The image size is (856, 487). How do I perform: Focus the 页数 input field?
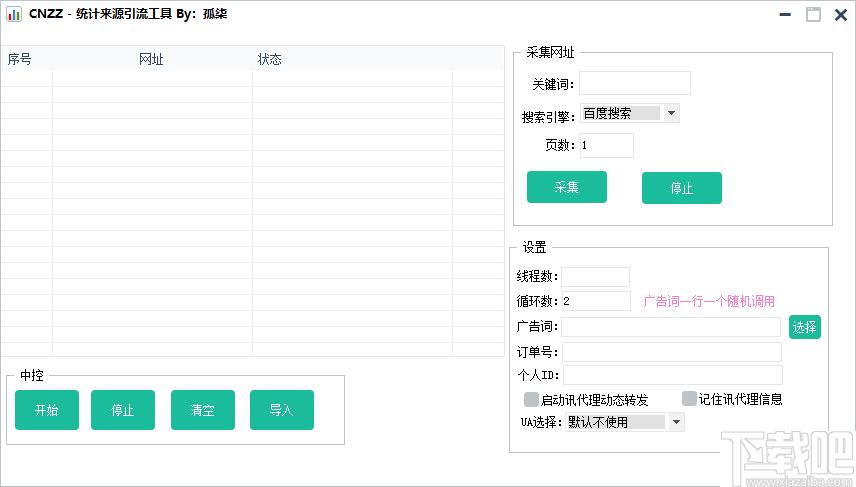pos(607,145)
